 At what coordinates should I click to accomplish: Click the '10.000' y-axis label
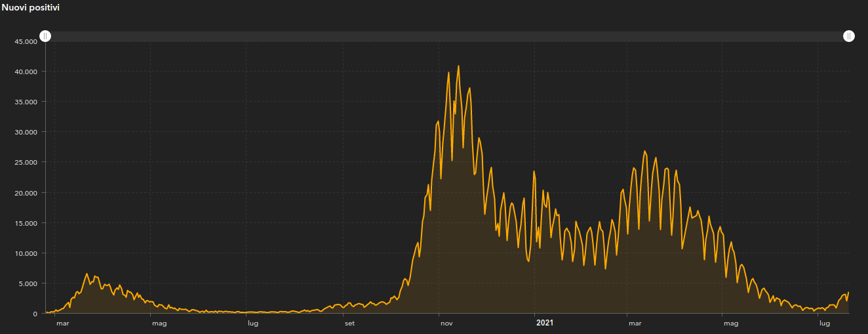(x=25, y=253)
